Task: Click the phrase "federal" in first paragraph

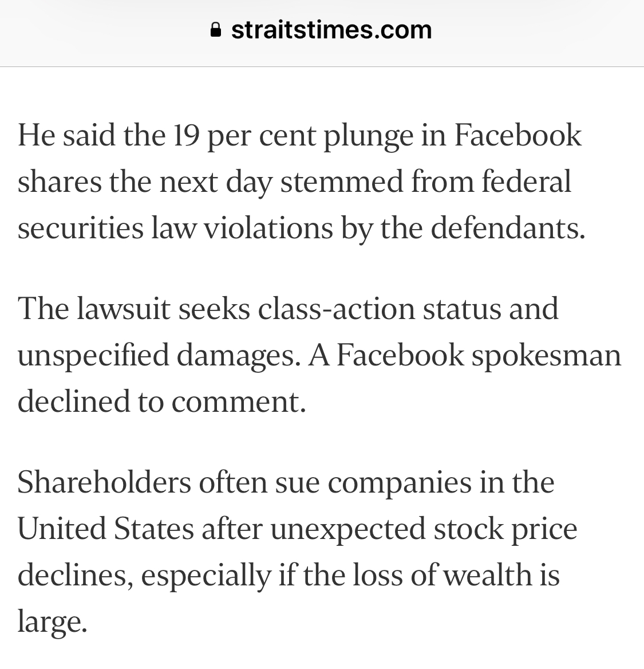Action: point(526,182)
